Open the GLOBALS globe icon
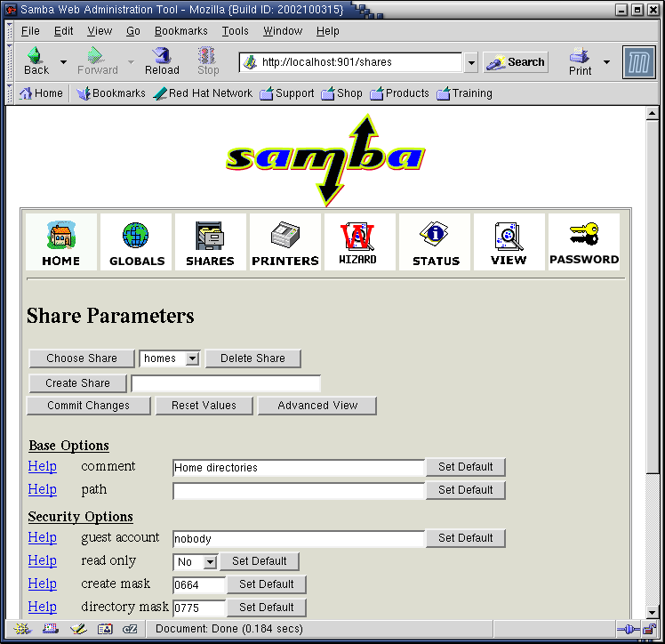 (x=136, y=242)
